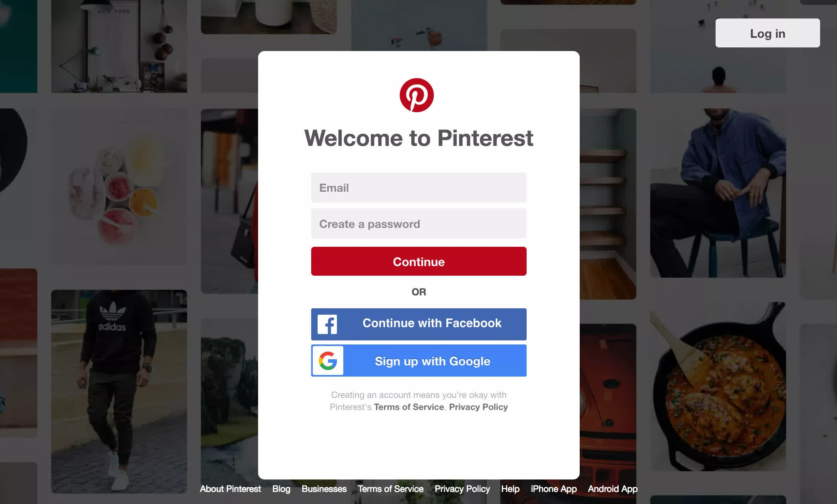
Task: Open Pinterest Privacy Policy link
Action: pos(478,407)
